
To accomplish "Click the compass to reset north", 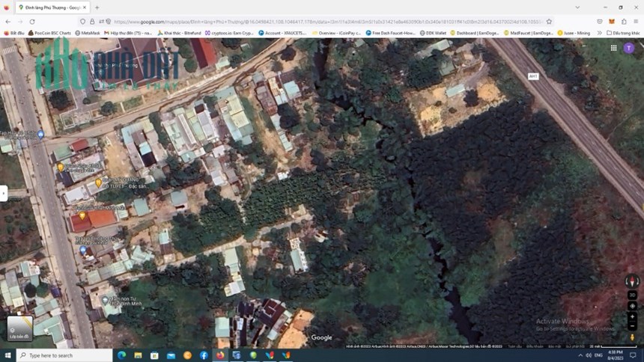I will coord(632,281).
